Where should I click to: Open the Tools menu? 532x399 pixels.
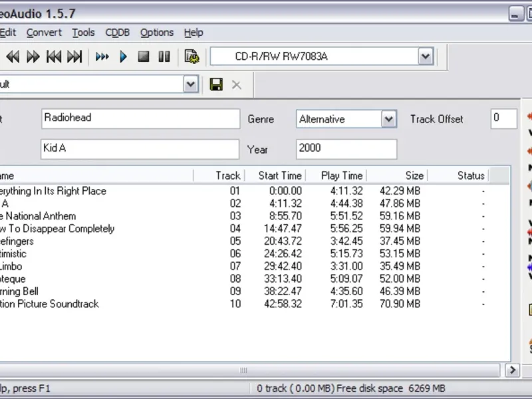pyautogui.click(x=83, y=33)
